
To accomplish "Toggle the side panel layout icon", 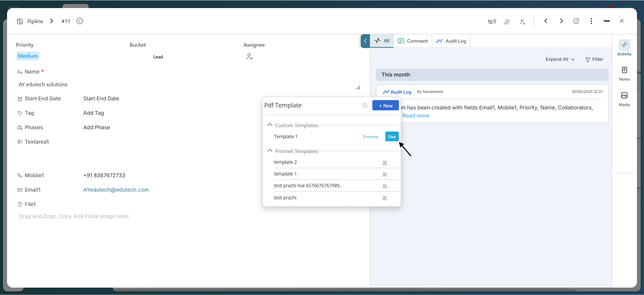I will click(x=576, y=21).
